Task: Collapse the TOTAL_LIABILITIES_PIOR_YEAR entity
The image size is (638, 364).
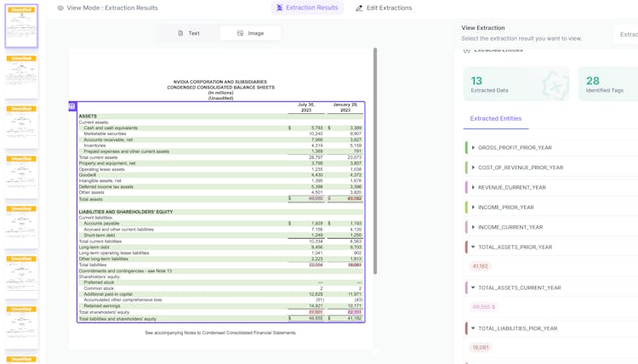Action: tap(473, 328)
